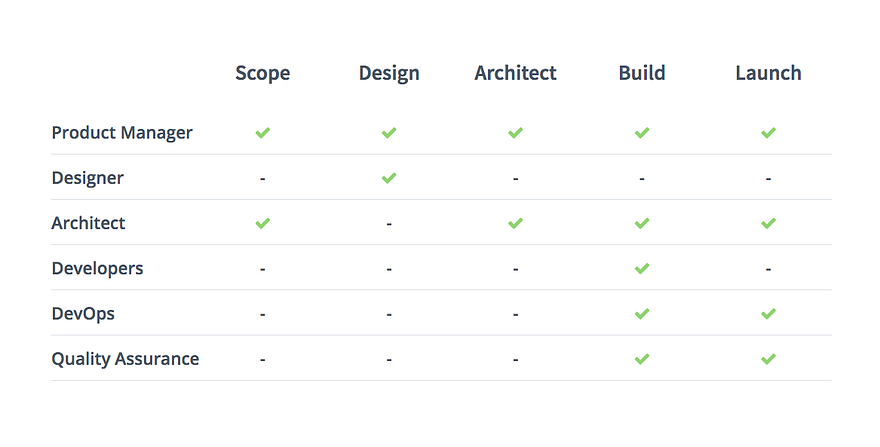
Task: Click Quality Assurance Launch checkmark
Action: coord(768,359)
